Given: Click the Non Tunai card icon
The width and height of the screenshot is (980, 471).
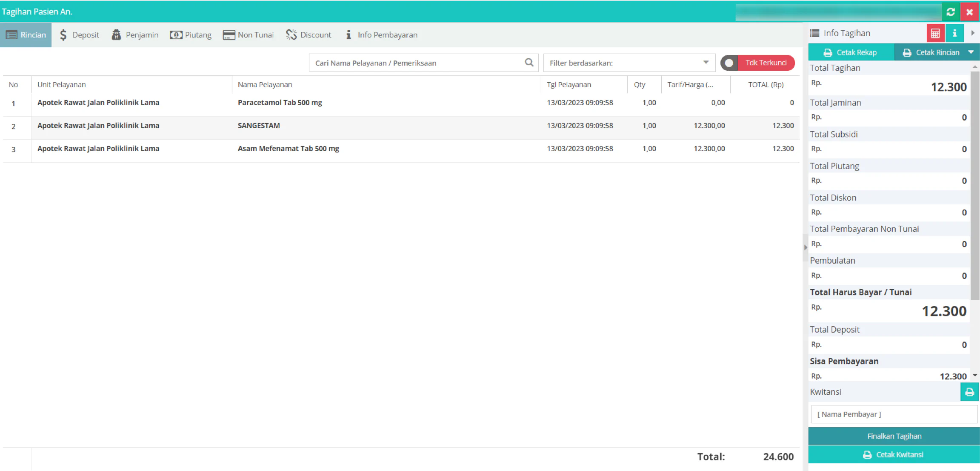Looking at the screenshot, I should coord(229,35).
